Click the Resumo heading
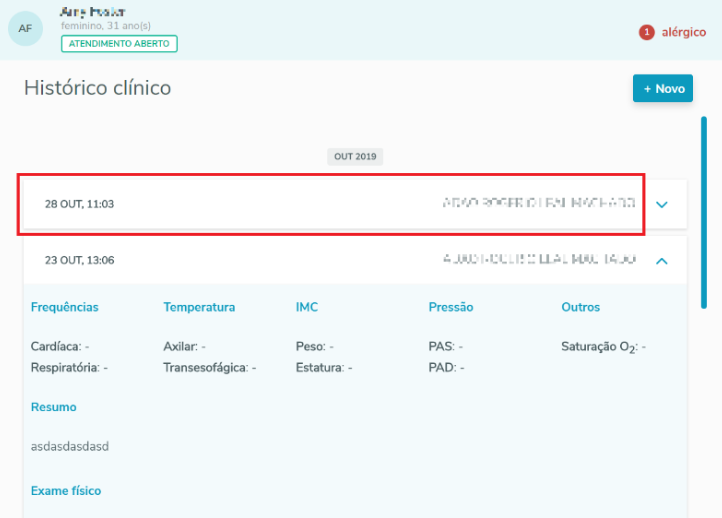Viewport: 722px width, 518px height. click(x=53, y=407)
